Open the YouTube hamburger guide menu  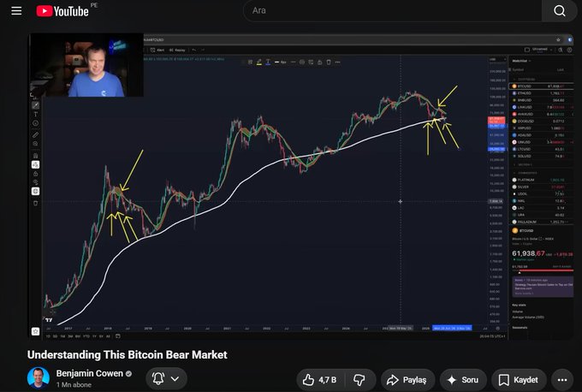click(16, 11)
